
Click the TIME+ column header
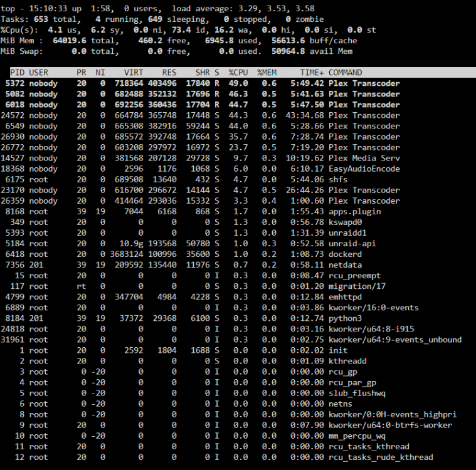click(312, 73)
